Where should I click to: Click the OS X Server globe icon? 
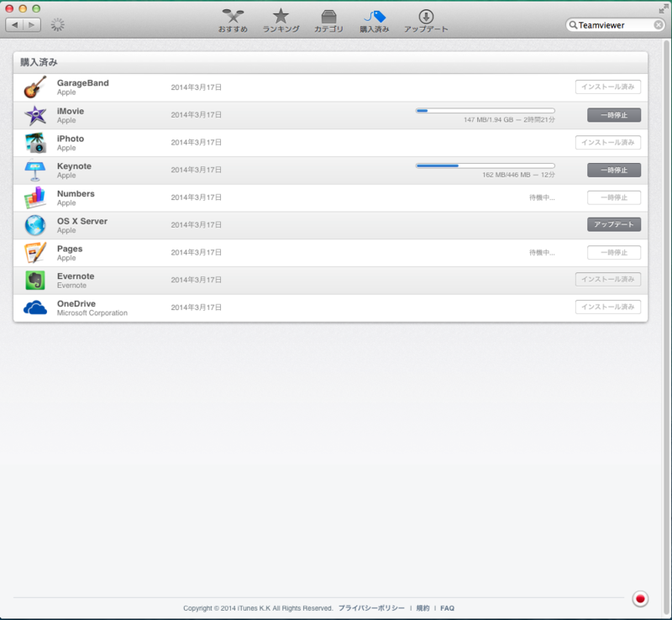click(35, 225)
